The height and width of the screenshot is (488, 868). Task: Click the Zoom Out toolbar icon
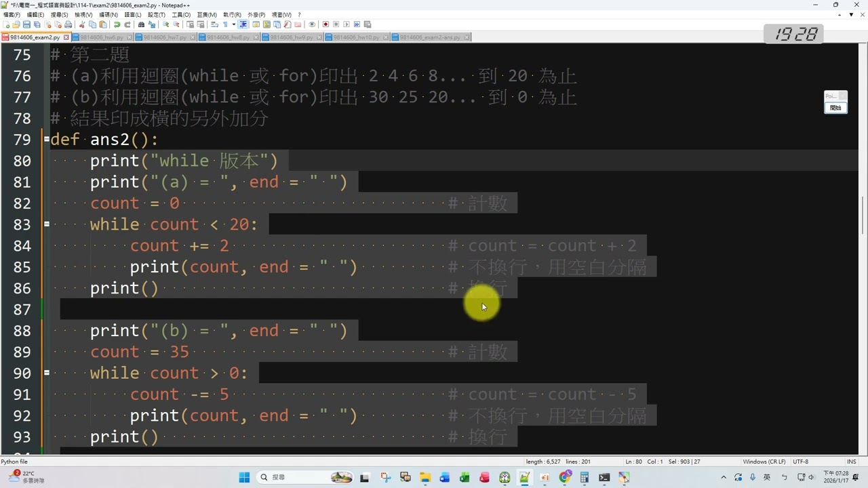(176, 24)
